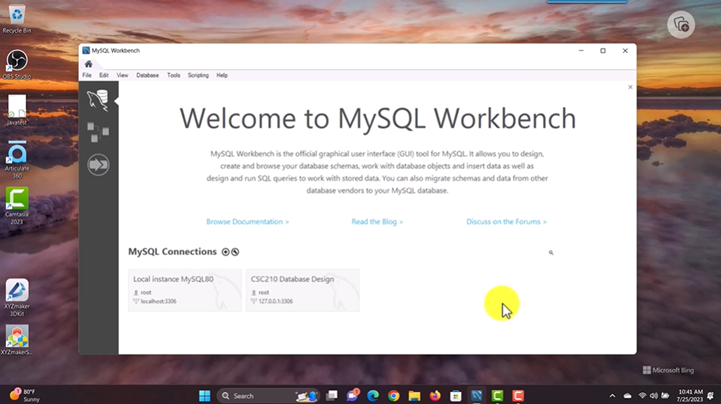Select the Articulate 360 desktop shortcut
721x404 pixels.
point(17,160)
